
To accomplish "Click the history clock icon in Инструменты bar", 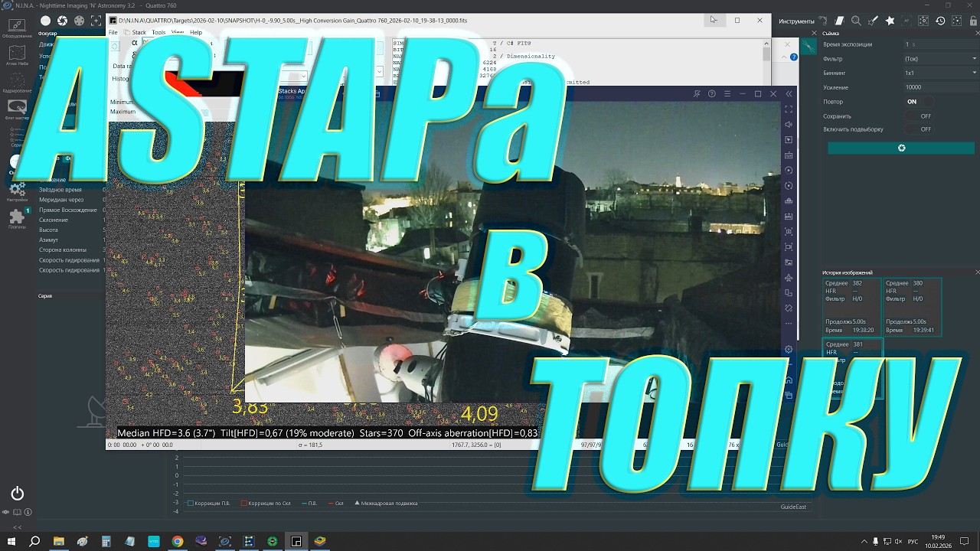I will pos(940,21).
